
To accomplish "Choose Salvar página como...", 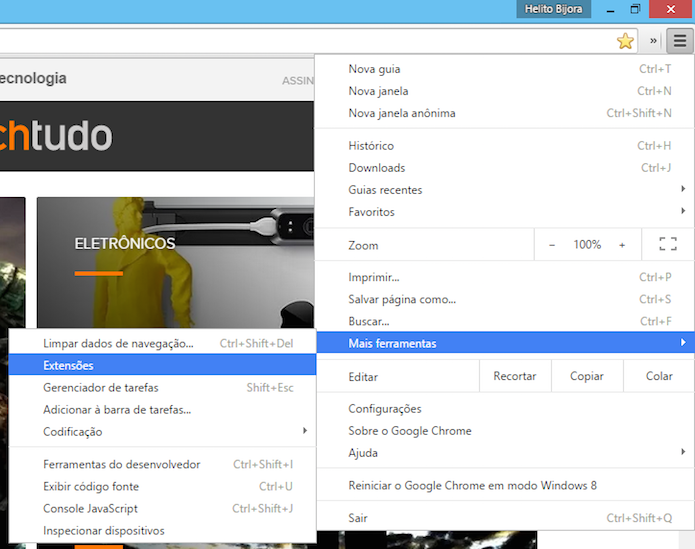I will pos(504,300).
